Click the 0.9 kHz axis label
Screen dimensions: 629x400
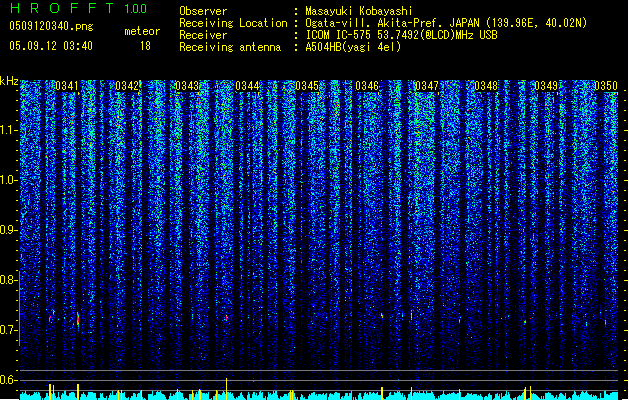(9, 230)
